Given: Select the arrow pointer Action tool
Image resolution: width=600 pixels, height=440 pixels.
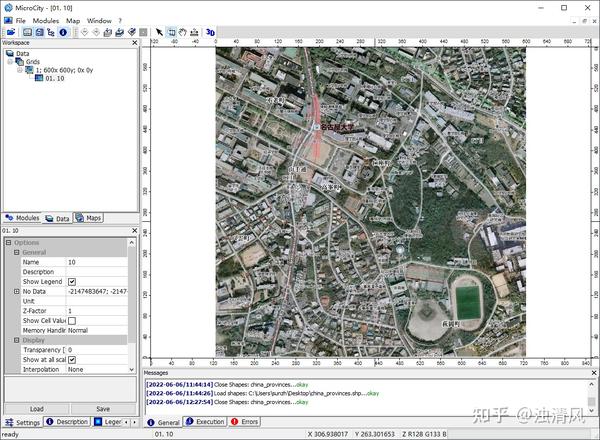Looking at the screenshot, I should [x=158, y=32].
